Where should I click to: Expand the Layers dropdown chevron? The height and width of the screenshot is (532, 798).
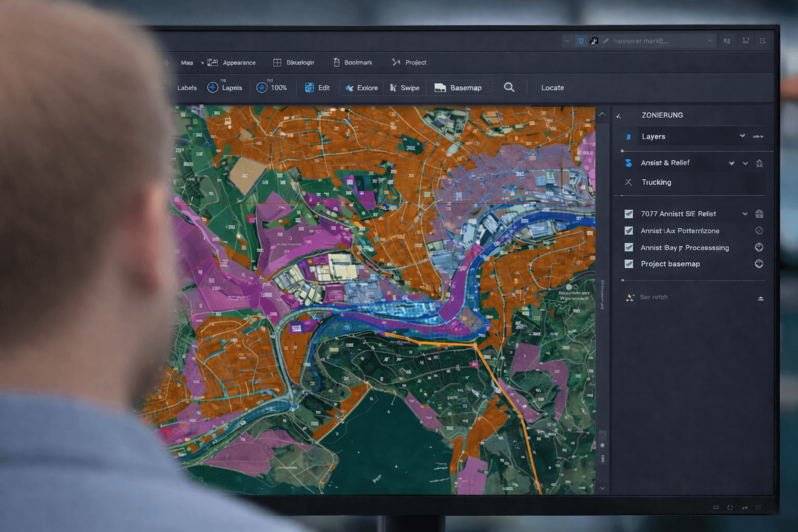[742, 136]
